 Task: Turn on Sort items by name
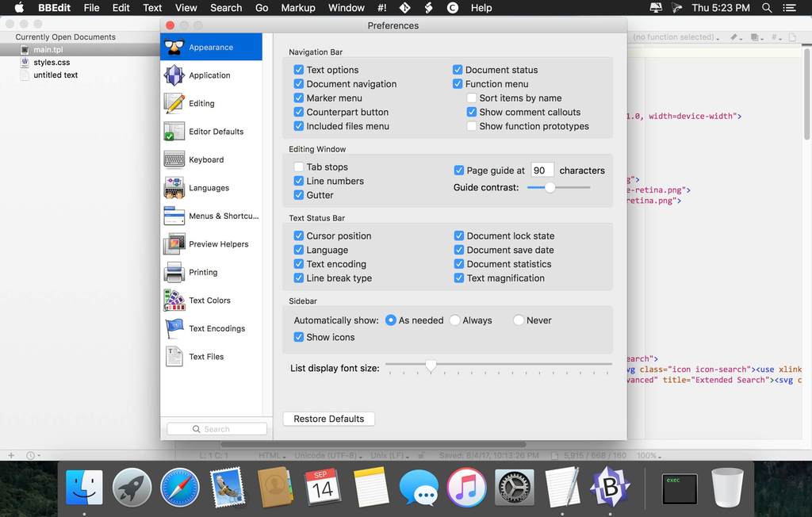coord(472,98)
